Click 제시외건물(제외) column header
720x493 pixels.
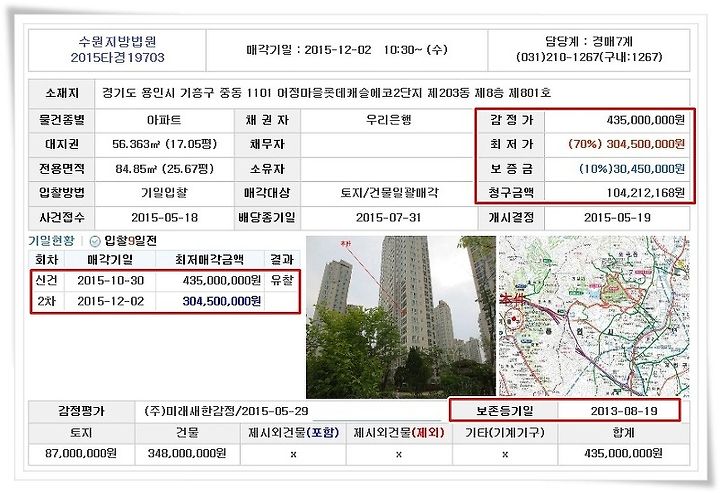pos(399,432)
